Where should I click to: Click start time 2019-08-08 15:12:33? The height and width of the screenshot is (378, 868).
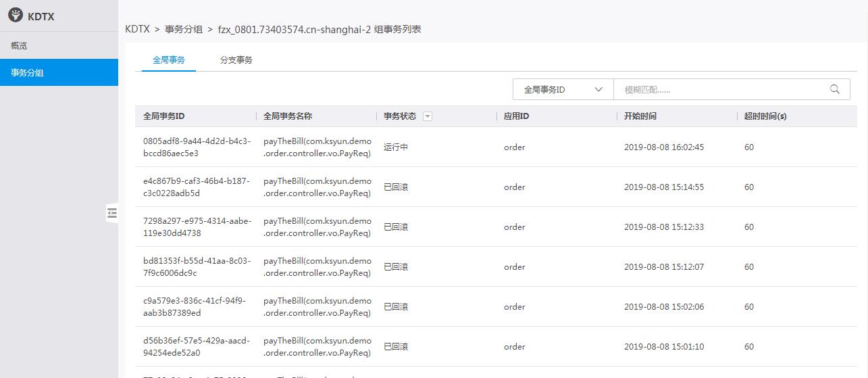pyautogui.click(x=664, y=227)
